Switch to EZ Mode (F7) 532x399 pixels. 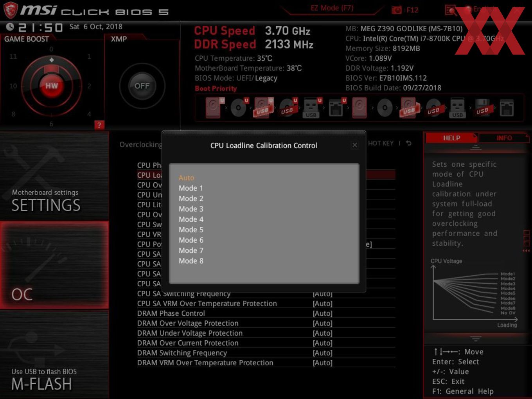(x=332, y=8)
